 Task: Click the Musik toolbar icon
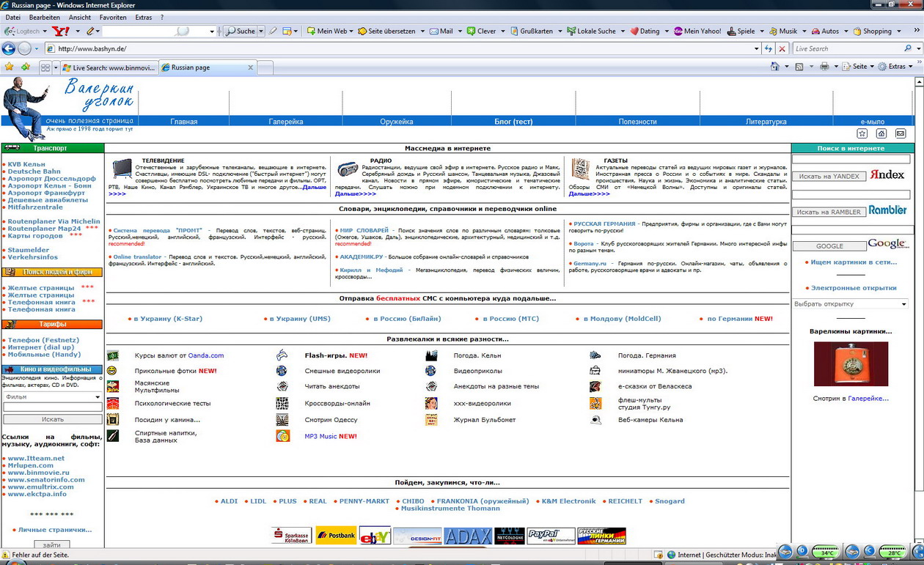coord(773,32)
